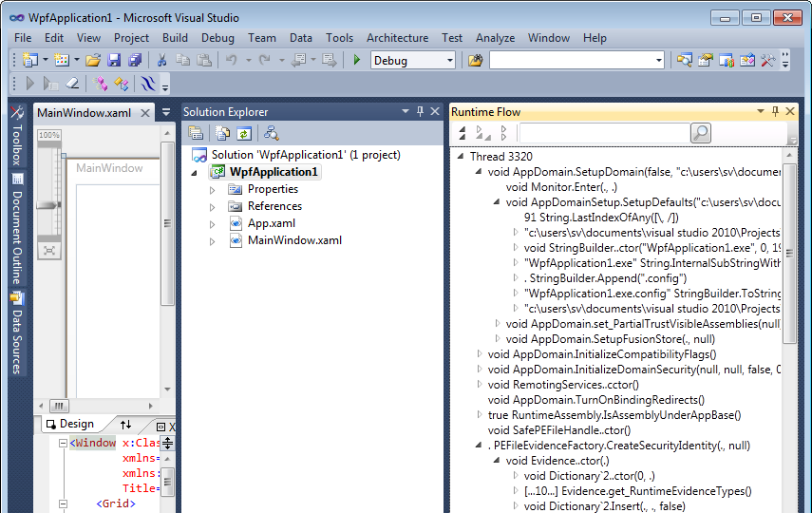Toggle auto-hide pin on Runtime Flow panel
812x513 pixels.
(x=775, y=112)
